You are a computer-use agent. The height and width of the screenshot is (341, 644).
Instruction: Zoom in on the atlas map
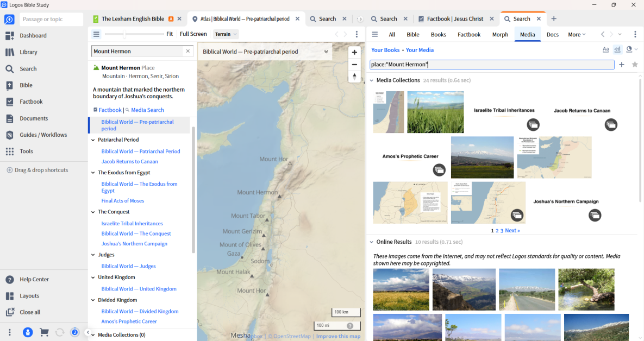354,53
